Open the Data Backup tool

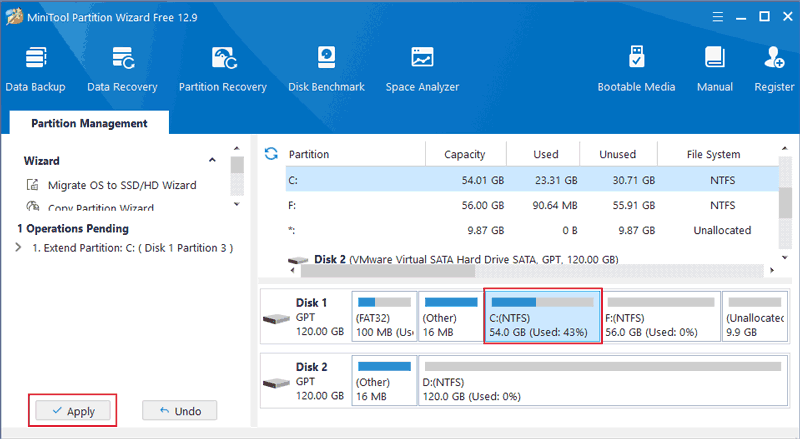pos(36,68)
